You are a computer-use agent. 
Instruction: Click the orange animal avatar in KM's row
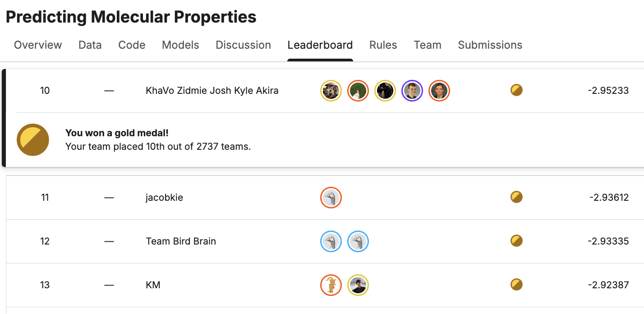coord(331,285)
